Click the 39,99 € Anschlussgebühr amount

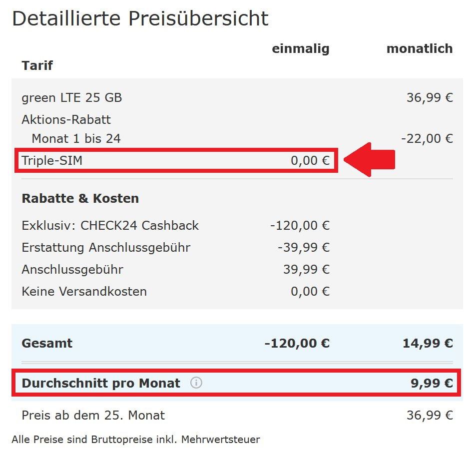[306, 269]
